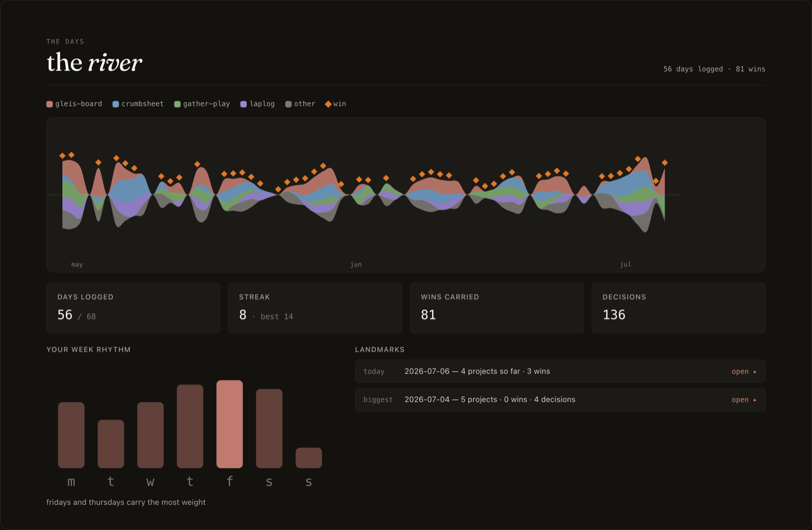Select the gleis-board legend label

point(79,104)
